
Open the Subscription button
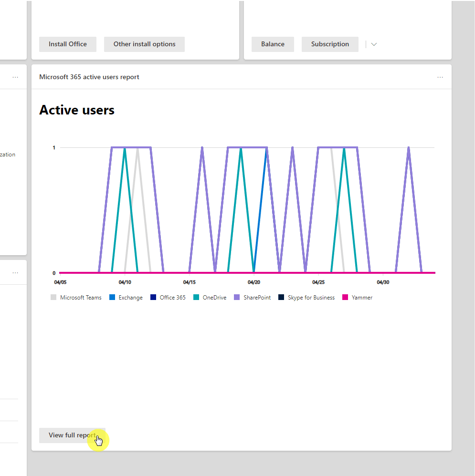pyautogui.click(x=330, y=44)
